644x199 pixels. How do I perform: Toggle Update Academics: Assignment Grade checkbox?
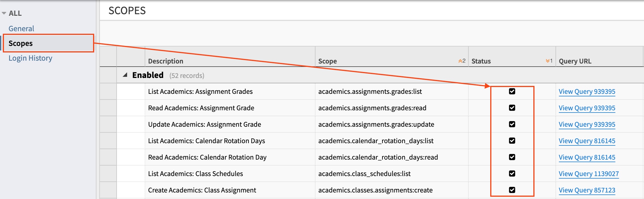[512, 124]
